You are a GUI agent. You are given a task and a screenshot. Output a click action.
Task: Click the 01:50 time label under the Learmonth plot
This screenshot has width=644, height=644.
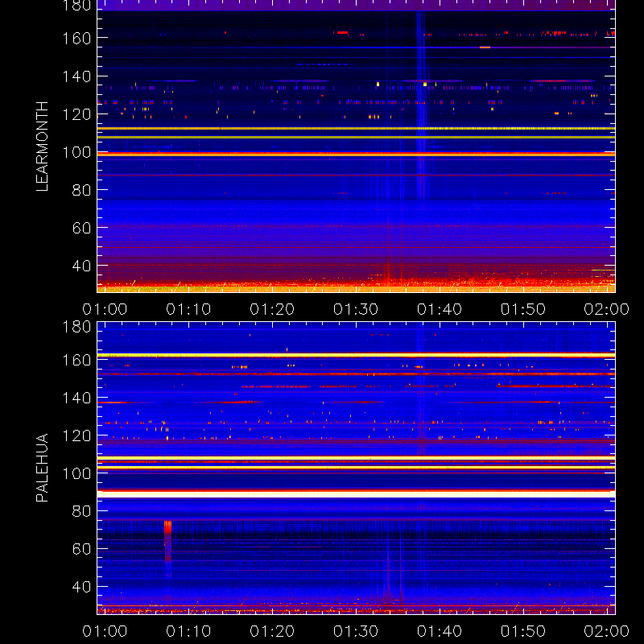pyautogui.click(x=522, y=309)
